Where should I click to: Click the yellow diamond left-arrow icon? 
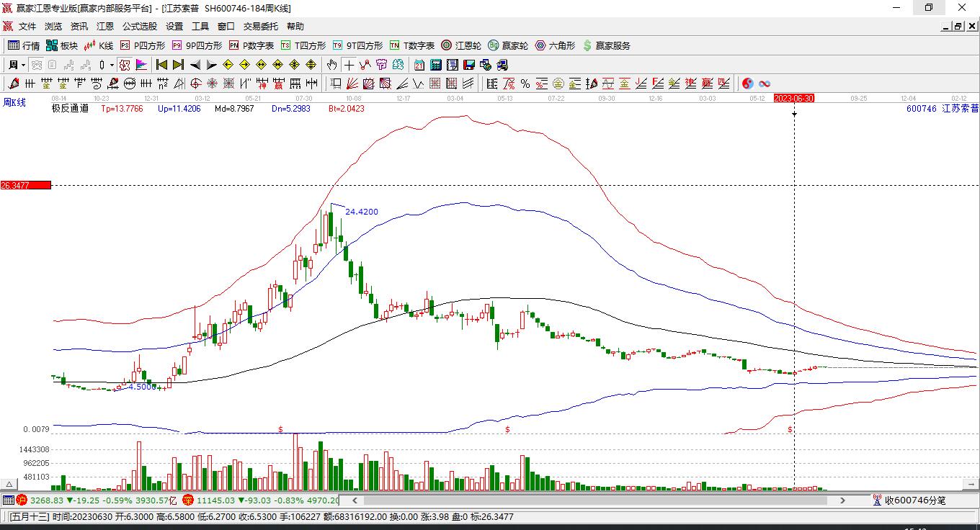point(228,65)
